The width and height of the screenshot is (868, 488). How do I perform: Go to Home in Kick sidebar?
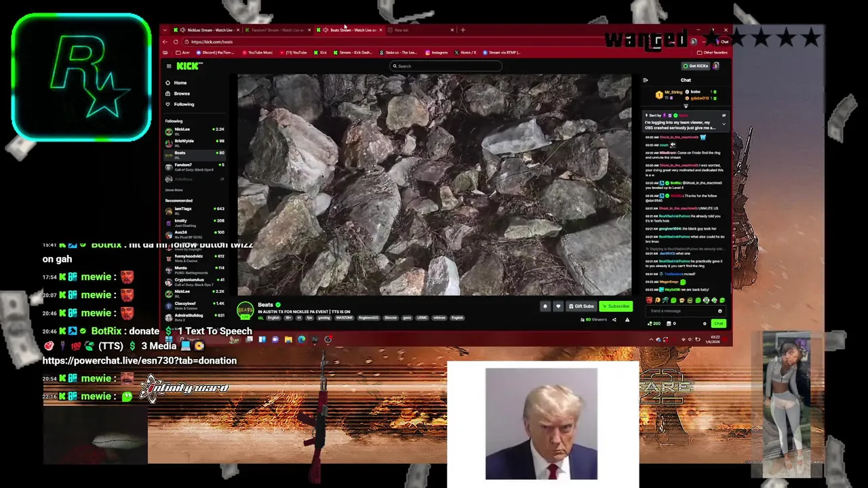176,83
